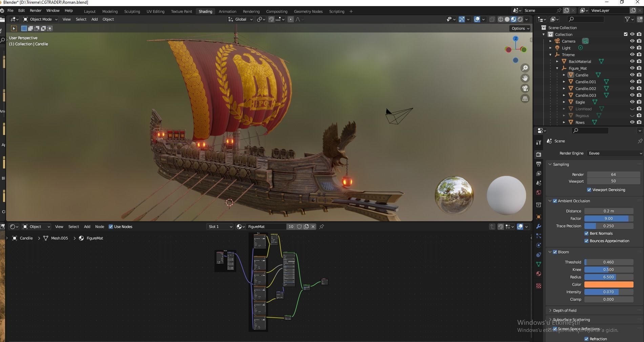Image resolution: width=644 pixels, height=342 pixels.
Task: Toggle Collection exclude checkbox in outliner
Action: [x=626, y=35]
